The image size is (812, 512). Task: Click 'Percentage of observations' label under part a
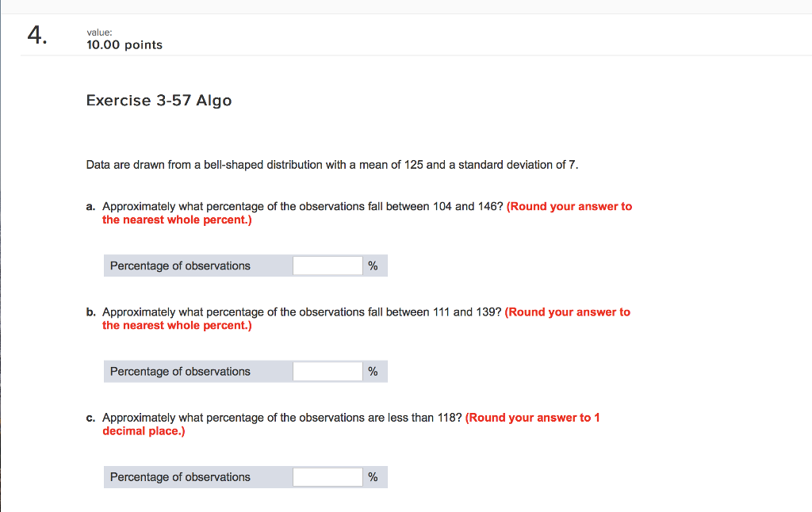[180, 266]
